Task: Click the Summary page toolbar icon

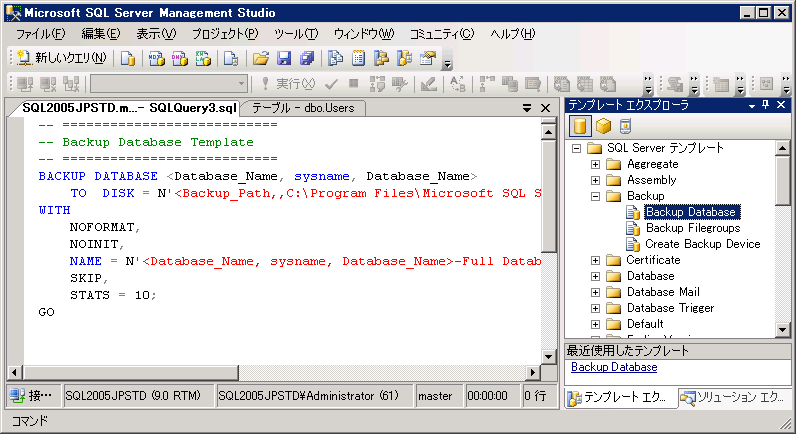Action: (358, 58)
